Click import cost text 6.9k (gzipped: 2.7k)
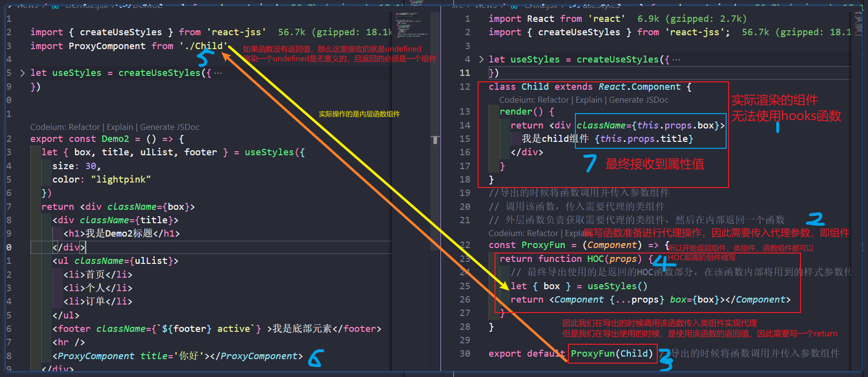The height and width of the screenshot is (377, 868). point(692,19)
